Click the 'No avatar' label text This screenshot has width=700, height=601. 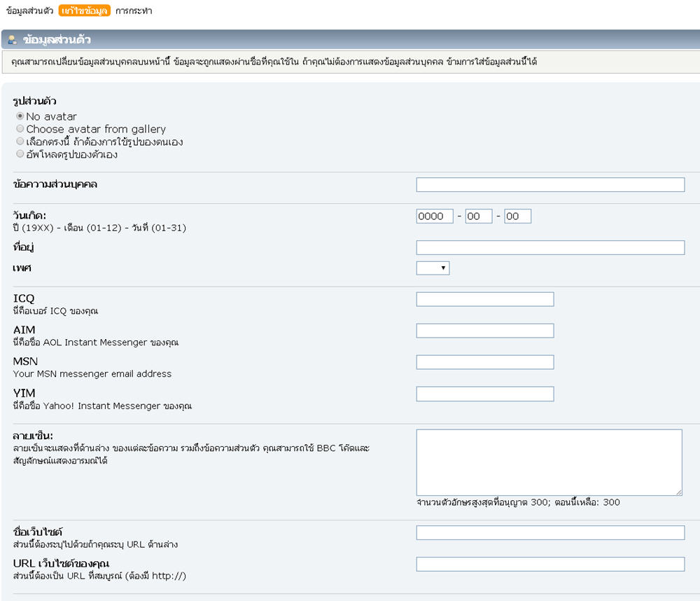51,116
